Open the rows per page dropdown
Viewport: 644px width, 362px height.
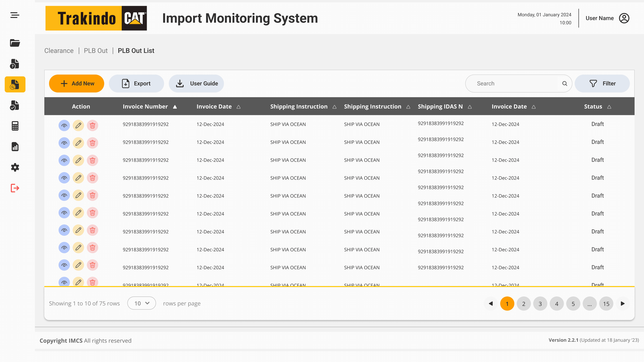pyautogui.click(x=142, y=303)
